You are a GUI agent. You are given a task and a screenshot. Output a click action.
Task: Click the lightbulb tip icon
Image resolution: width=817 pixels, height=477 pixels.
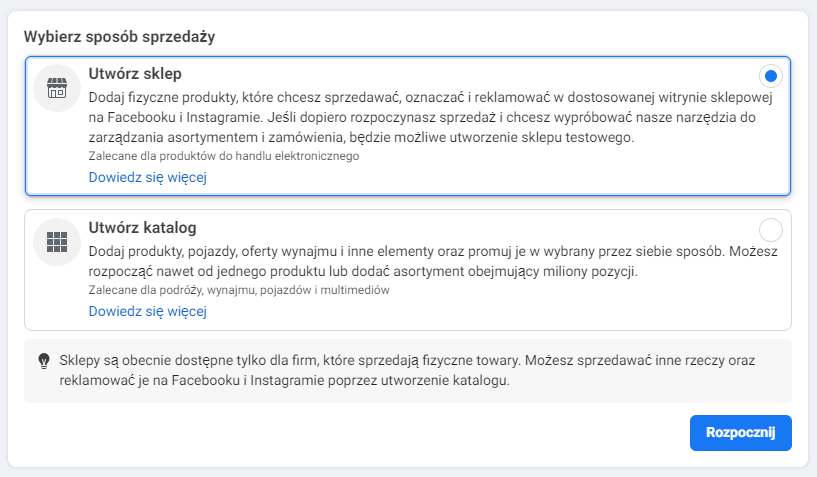(x=44, y=361)
